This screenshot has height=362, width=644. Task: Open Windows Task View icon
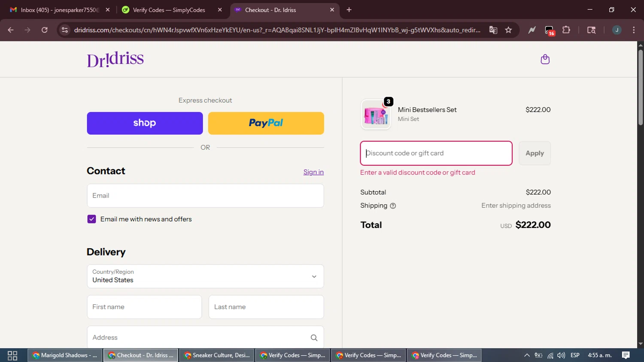pos(12,356)
